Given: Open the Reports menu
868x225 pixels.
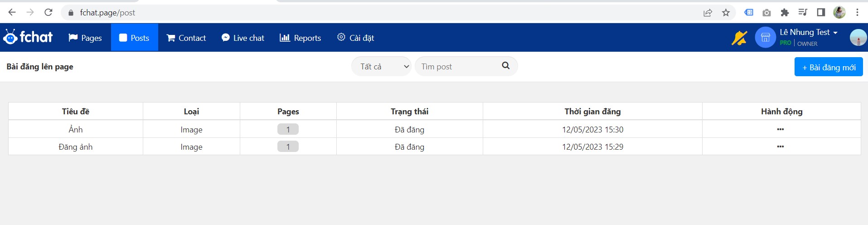Looking at the screenshot, I should (300, 38).
